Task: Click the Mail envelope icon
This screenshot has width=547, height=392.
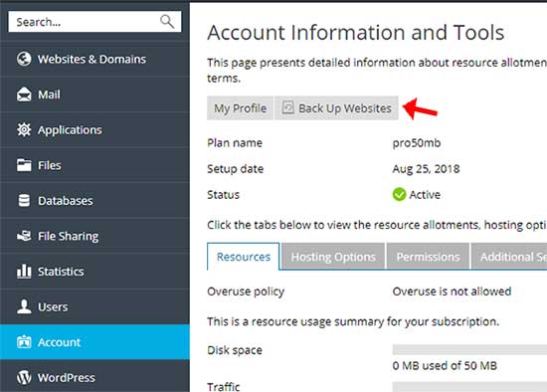Action: pos(24,95)
